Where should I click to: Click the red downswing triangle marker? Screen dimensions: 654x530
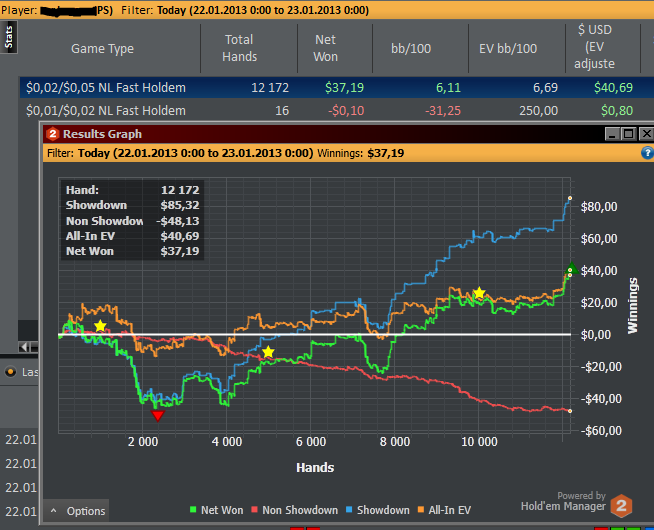(157, 415)
